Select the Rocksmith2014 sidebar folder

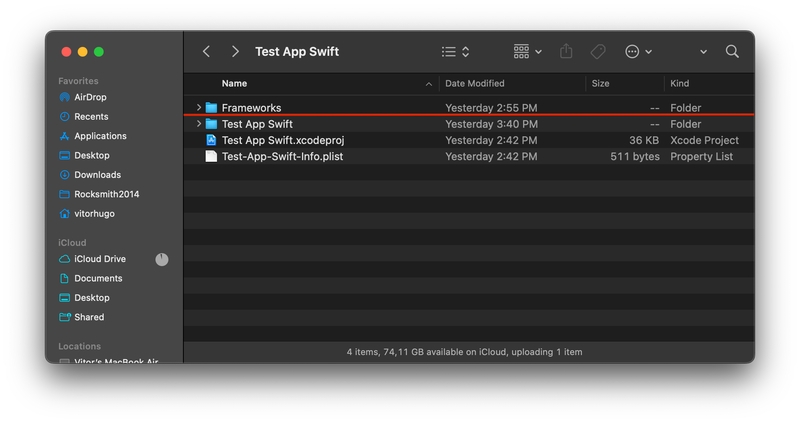click(105, 194)
